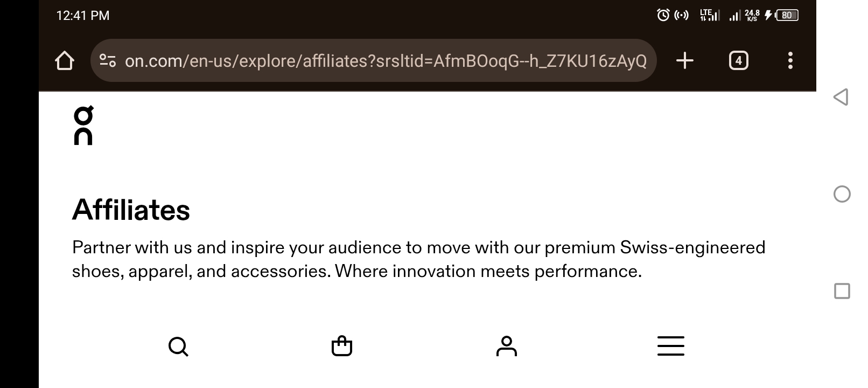This screenshot has height=388, width=868.
Task: Open tab switcher showing 4 tabs
Action: tap(738, 60)
